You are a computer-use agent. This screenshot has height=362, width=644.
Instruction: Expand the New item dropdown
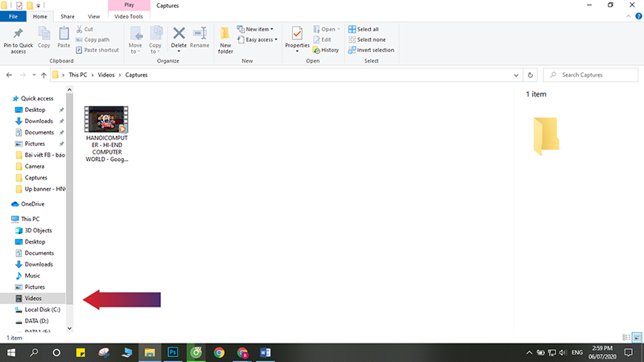click(259, 29)
